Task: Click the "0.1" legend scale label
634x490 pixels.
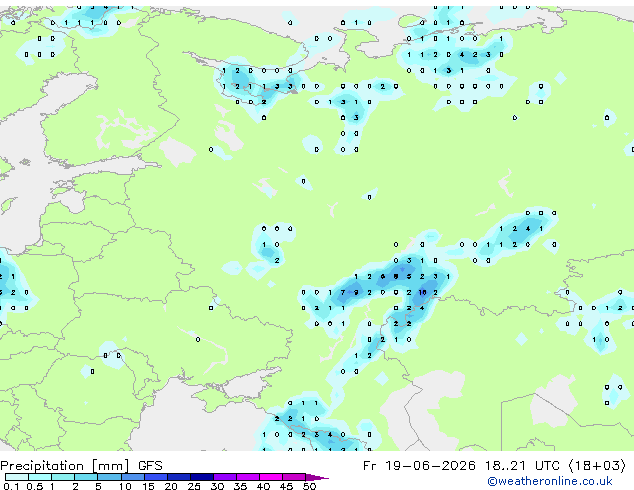Action: (11, 486)
